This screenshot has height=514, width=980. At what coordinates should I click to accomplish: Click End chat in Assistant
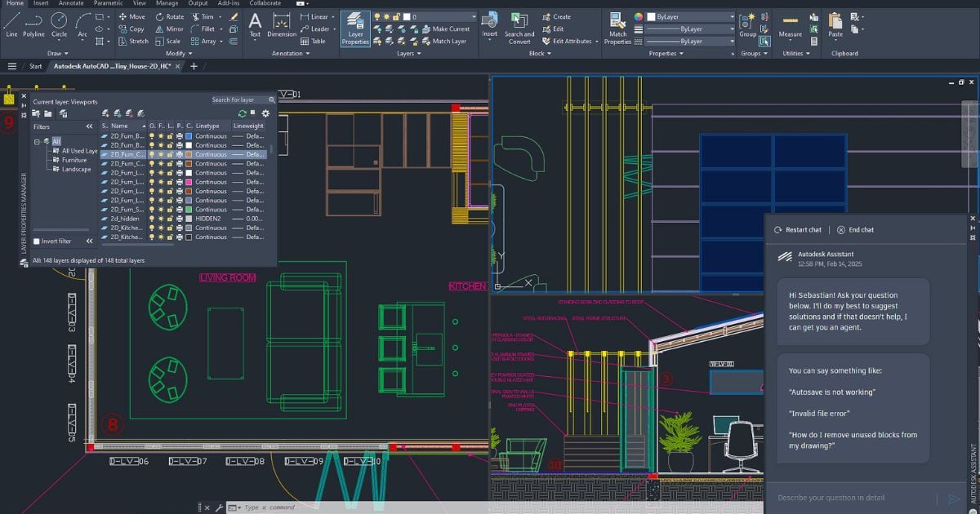pyautogui.click(x=855, y=230)
